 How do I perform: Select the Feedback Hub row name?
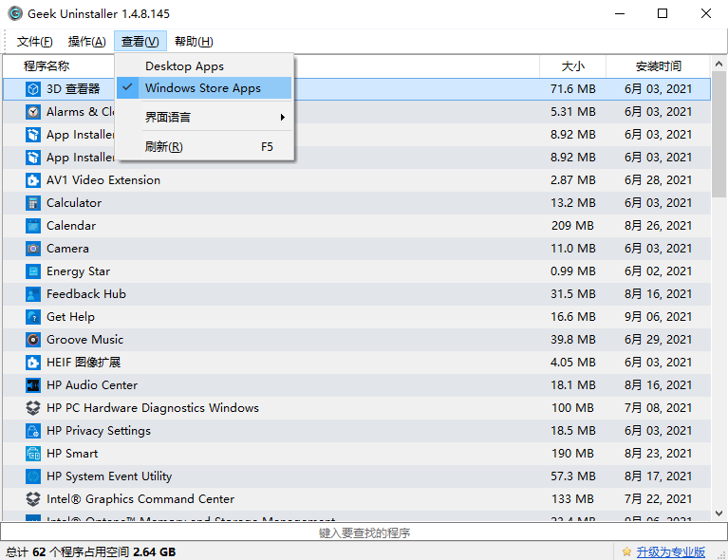pyautogui.click(x=86, y=294)
